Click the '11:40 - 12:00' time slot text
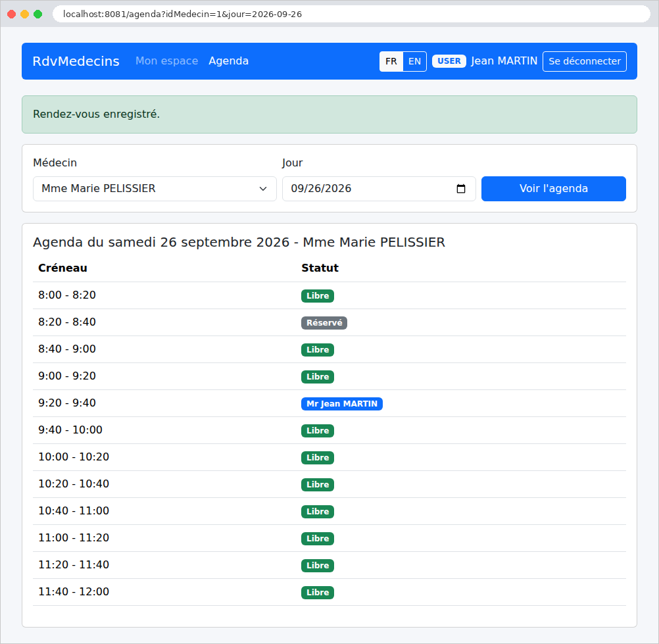 tap(74, 591)
